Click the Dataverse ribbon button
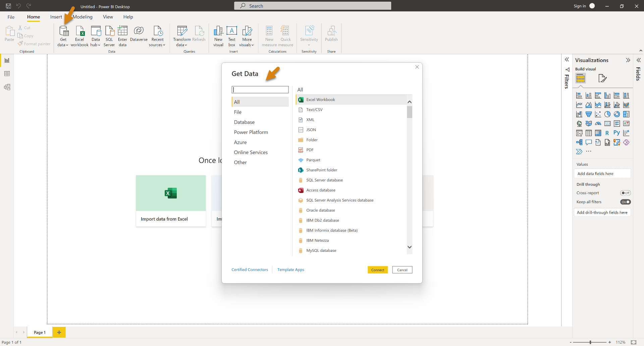The width and height of the screenshot is (644, 346). click(139, 34)
